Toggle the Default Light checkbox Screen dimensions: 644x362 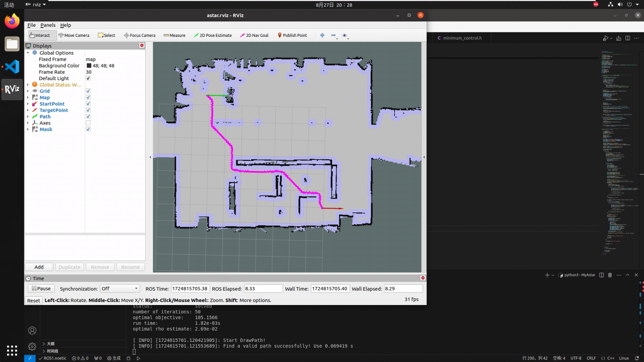click(x=88, y=78)
